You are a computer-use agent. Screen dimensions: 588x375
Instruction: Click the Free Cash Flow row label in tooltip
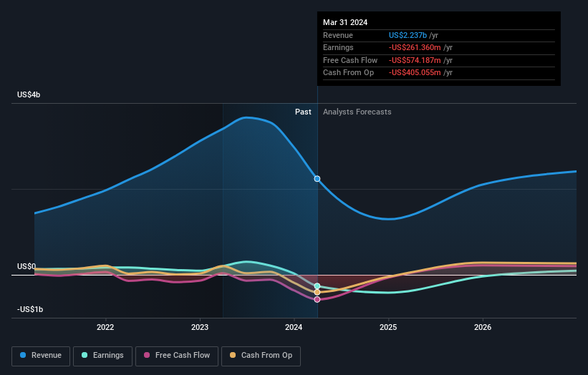tap(350, 60)
